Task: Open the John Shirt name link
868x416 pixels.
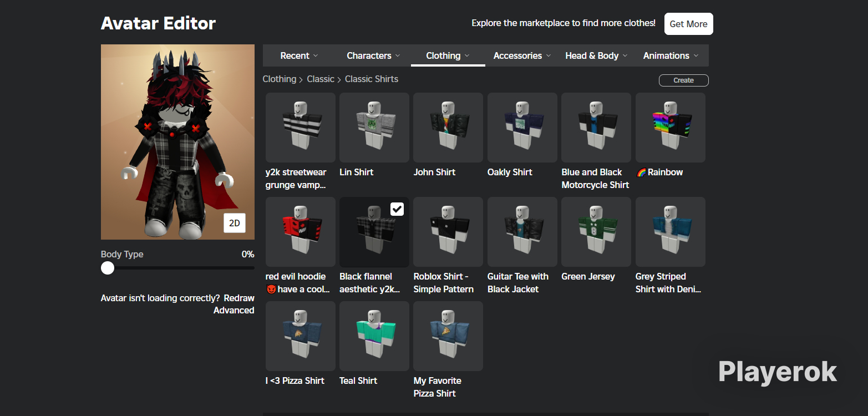Action: (x=434, y=172)
